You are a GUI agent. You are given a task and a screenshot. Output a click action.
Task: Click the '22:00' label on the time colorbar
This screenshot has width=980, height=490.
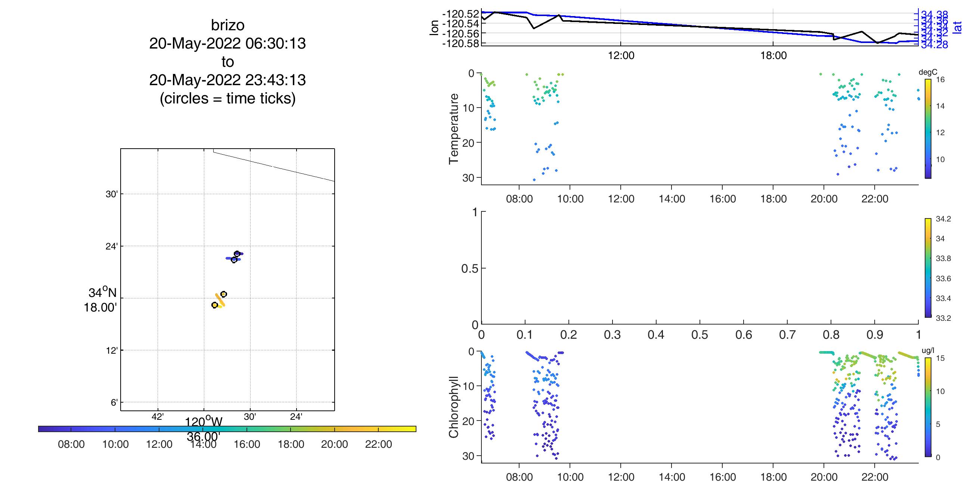tap(378, 444)
